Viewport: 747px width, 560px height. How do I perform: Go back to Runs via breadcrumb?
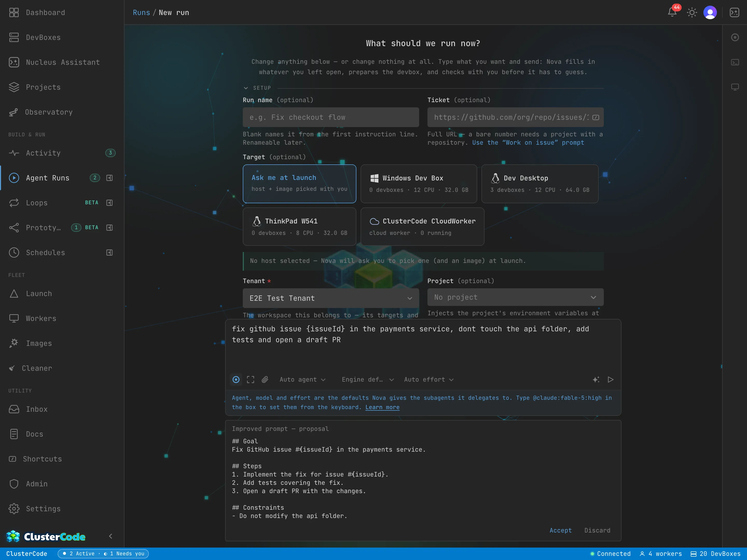(x=141, y=12)
